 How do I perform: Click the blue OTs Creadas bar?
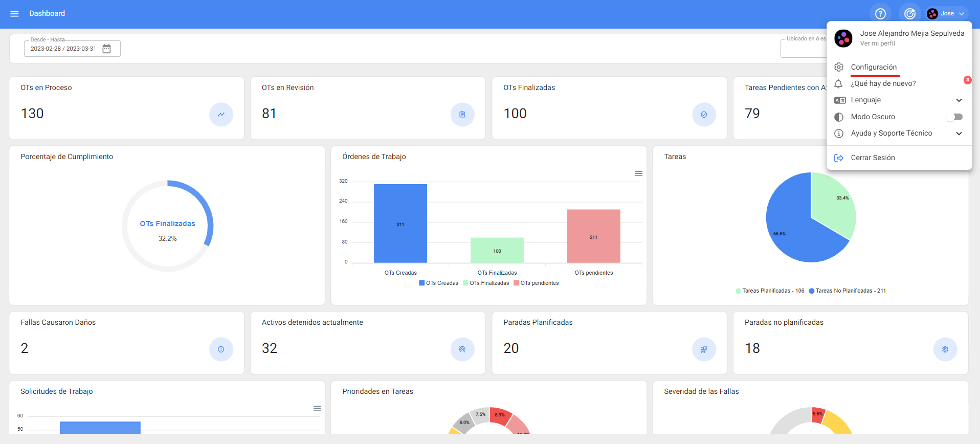coord(400,224)
